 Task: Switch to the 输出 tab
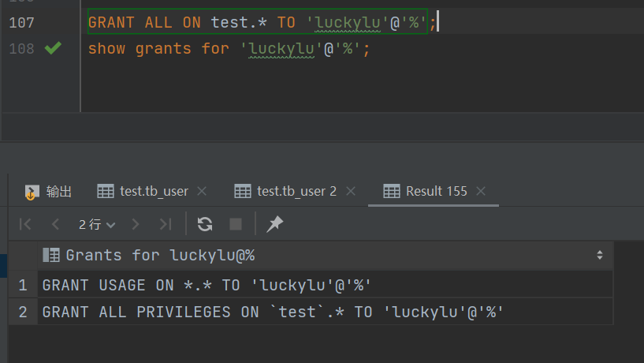click(x=49, y=191)
